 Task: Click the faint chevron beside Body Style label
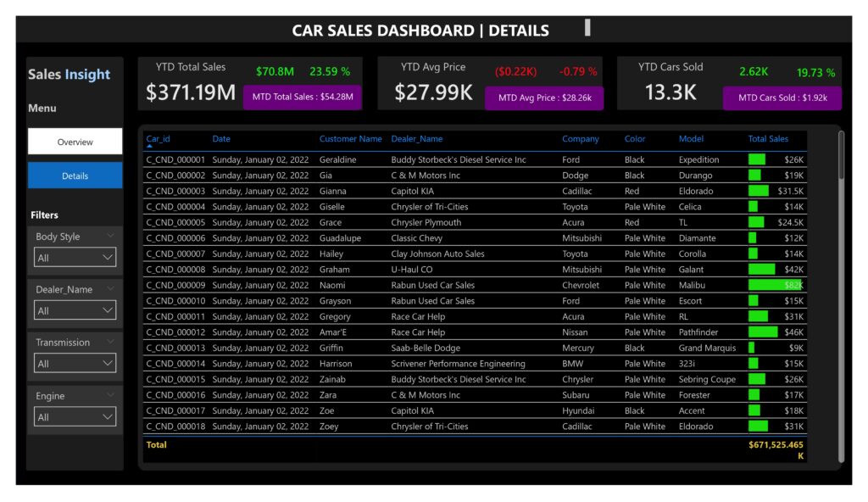[x=110, y=236]
